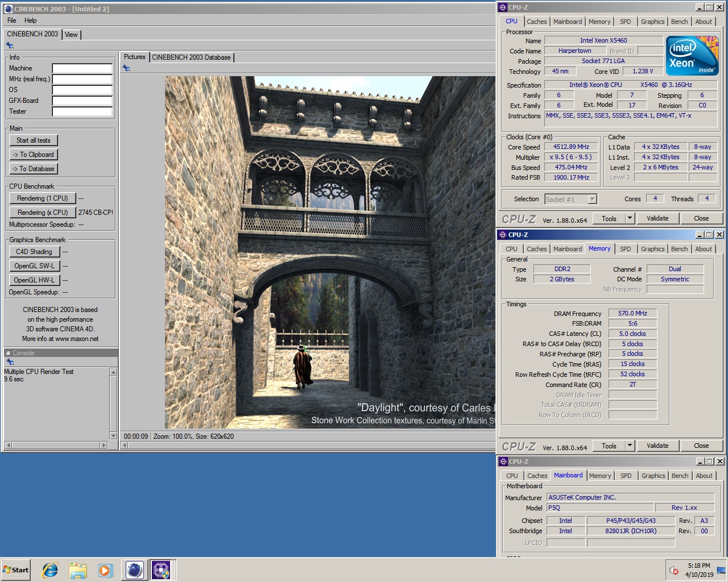Click CINEBENCH 2003 title bar icon

click(x=8, y=9)
